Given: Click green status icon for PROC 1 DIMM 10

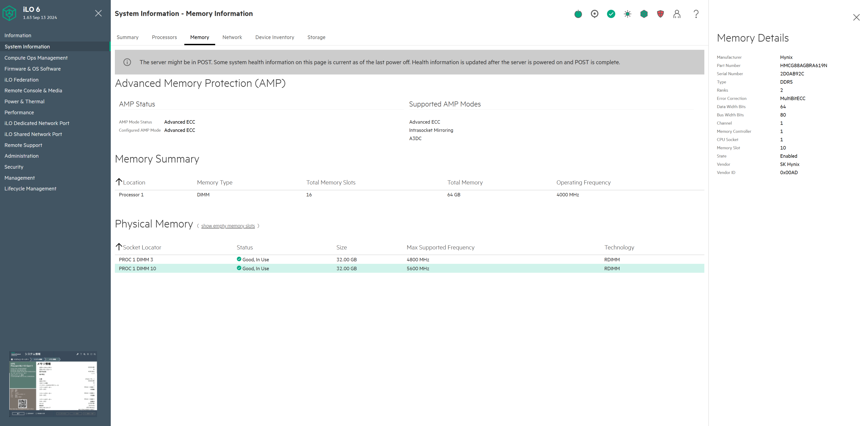Looking at the screenshot, I should point(239,268).
